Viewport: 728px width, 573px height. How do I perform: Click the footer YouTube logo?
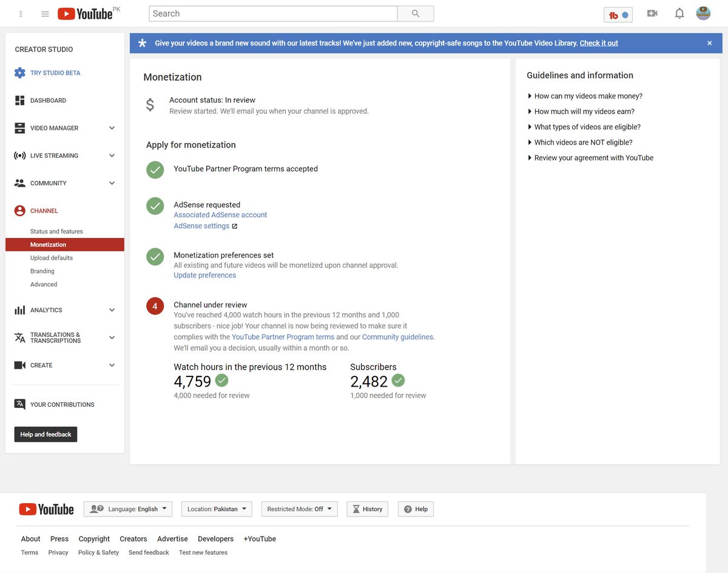pos(47,509)
